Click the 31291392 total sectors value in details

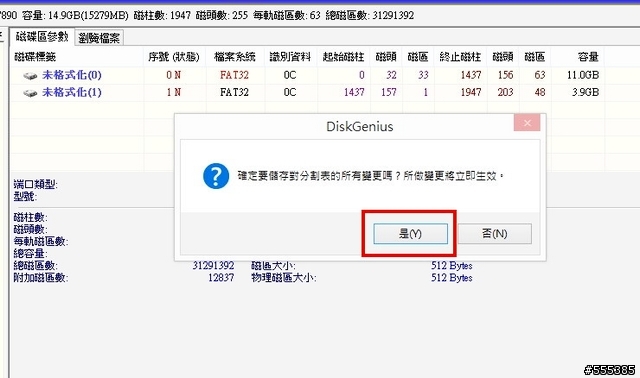click(x=213, y=266)
